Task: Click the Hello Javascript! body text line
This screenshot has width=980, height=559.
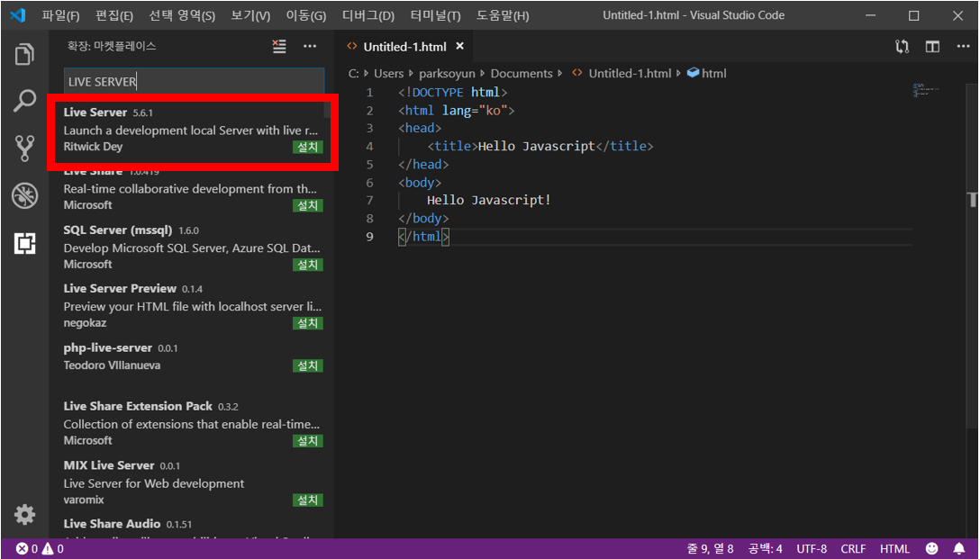Action: [x=489, y=201]
